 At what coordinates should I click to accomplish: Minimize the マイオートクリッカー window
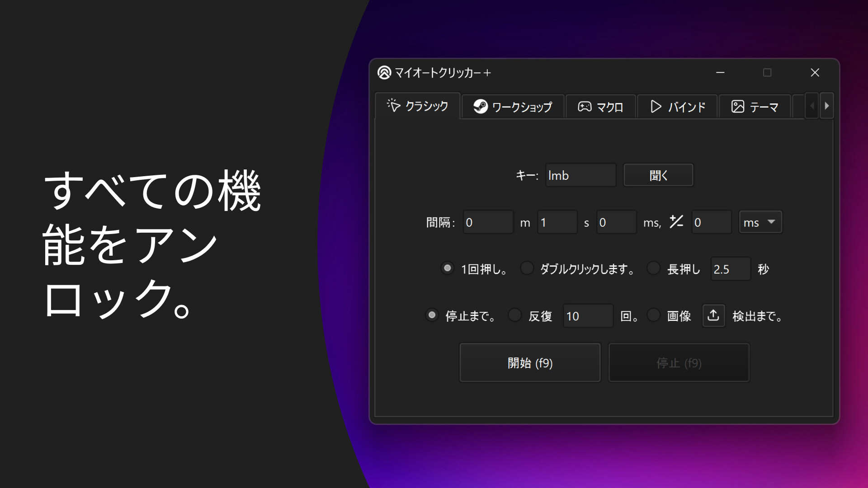coord(721,72)
